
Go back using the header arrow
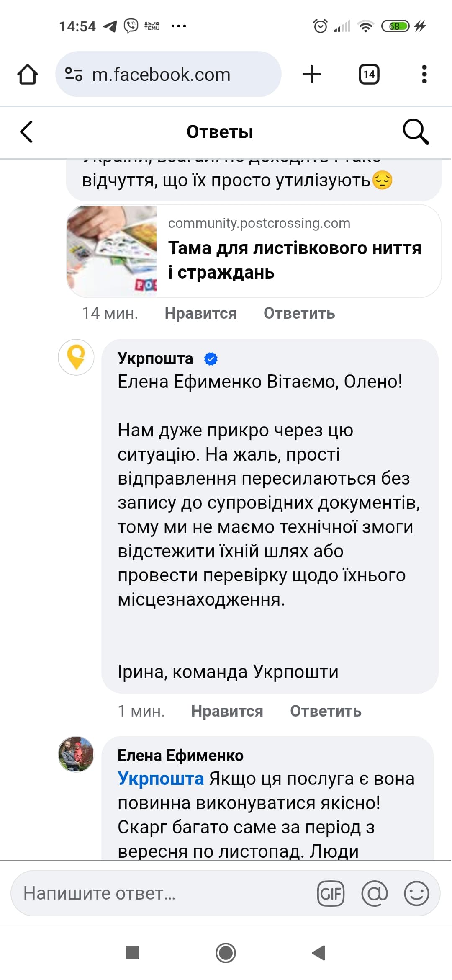click(x=26, y=132)
